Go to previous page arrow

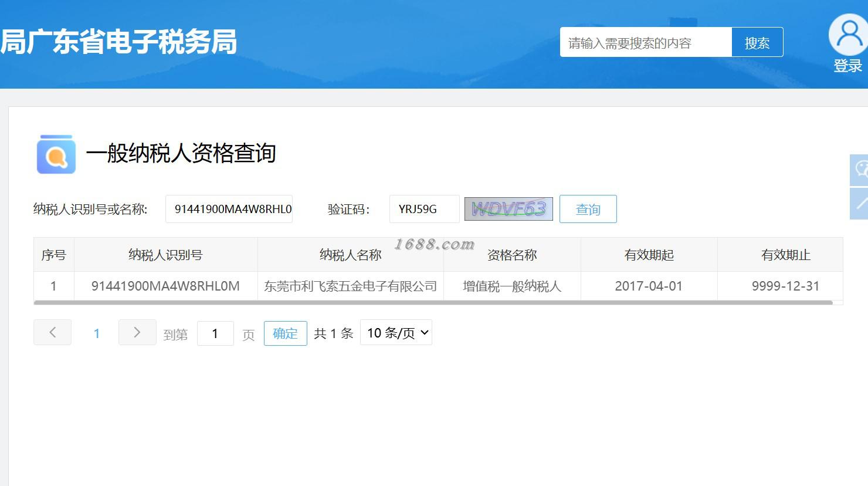[52, 332]
